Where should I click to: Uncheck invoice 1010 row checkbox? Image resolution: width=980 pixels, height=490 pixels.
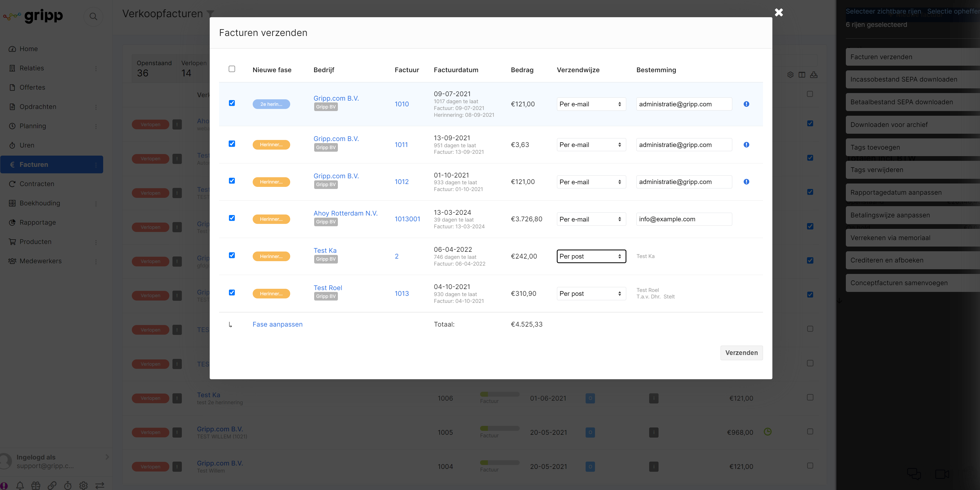pyautogui.click(x=232, y=103)
